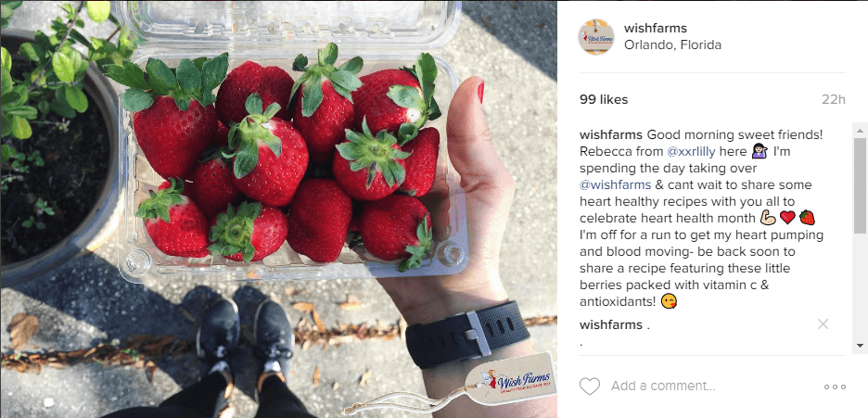Click the scrollbar down arrow in comments

pyautogui.click(x=860, y=346)
